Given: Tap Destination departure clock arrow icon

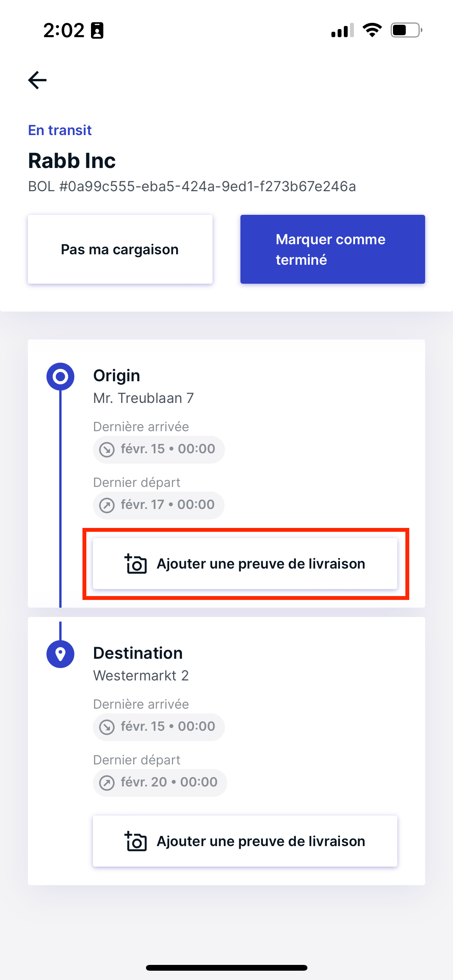Looking at the screenshot, I should (x=107, y=783).
